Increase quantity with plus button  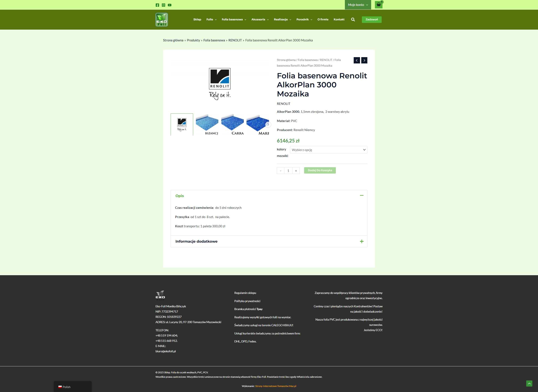[296, 171]
